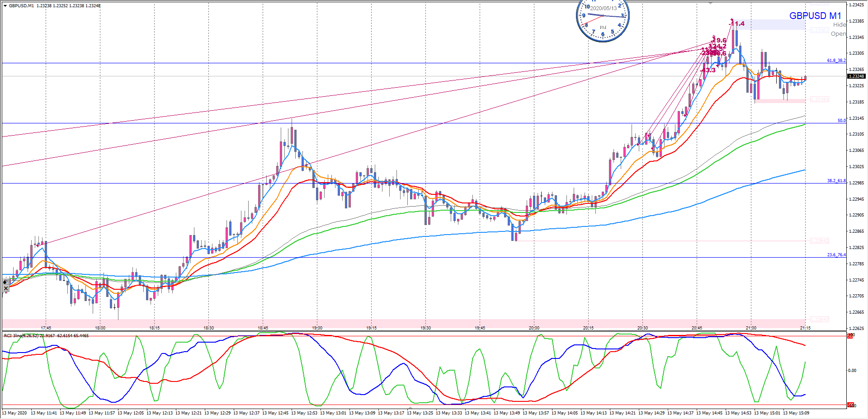Click the chart shift triangle marker at top
Image resolution: width=868 pixels, height=419 pixels.
point(711,3)
